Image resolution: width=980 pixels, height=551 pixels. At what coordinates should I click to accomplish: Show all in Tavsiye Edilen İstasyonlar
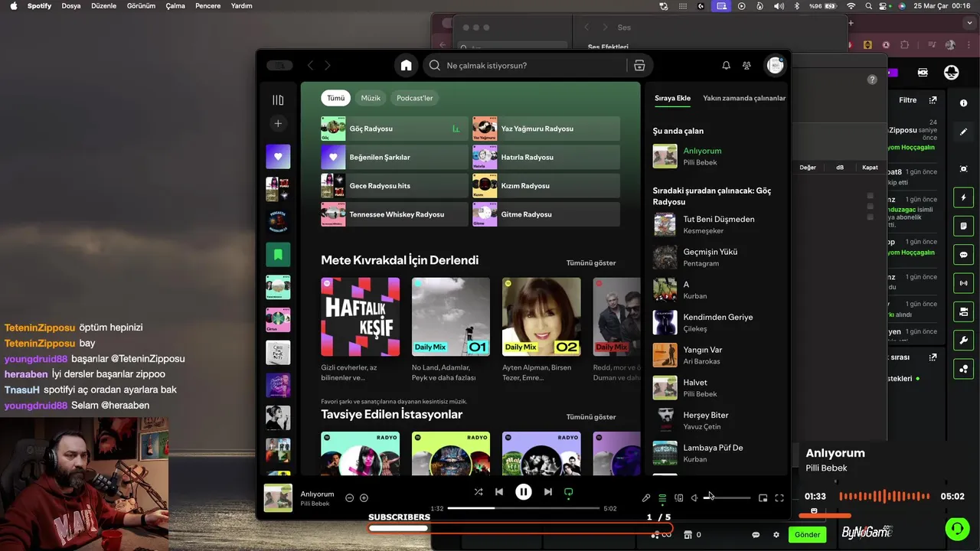(x=591, y=417)
